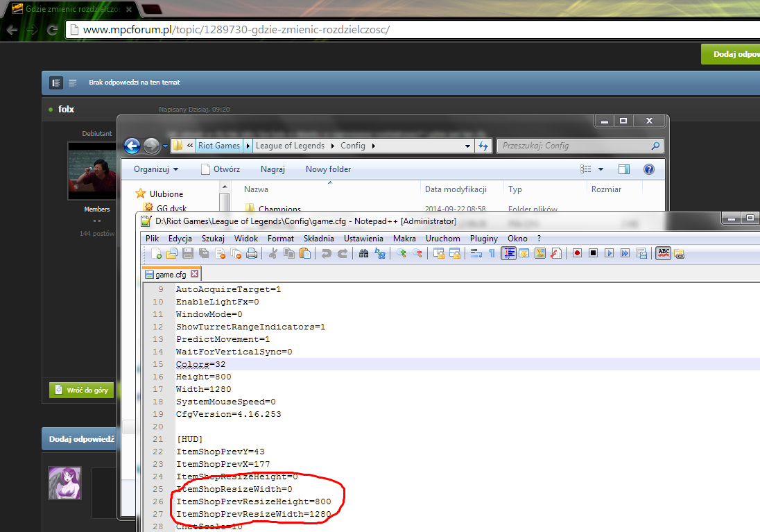760x532 pixels.
Task: Click the Save All icon in Notepad++
Action: tap(204, 253)
